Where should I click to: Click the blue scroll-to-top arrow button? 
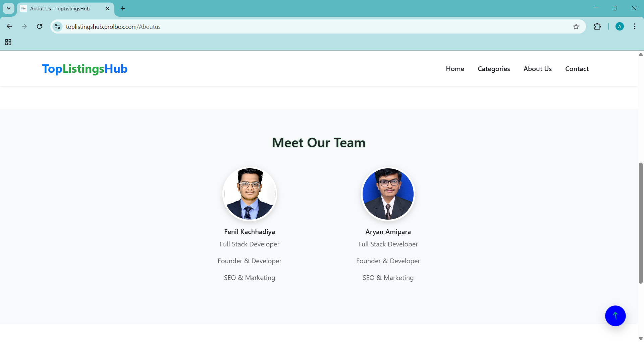pos(615,316)
